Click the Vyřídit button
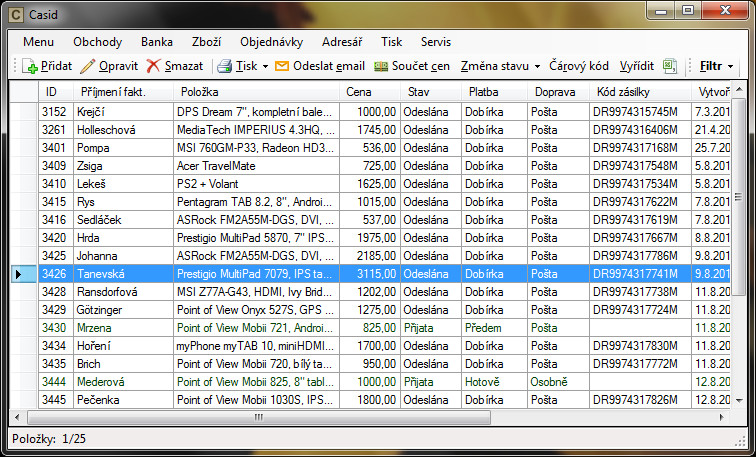This screenshot has width=756, height=457. [x=636, y=66]
